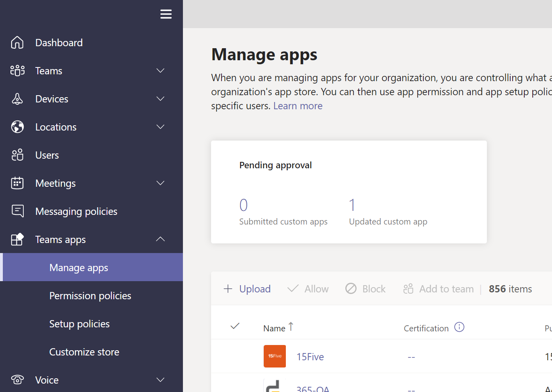Click the Updated custom app label
Viewport: 552px width, 392px height.
click(388, 222)
